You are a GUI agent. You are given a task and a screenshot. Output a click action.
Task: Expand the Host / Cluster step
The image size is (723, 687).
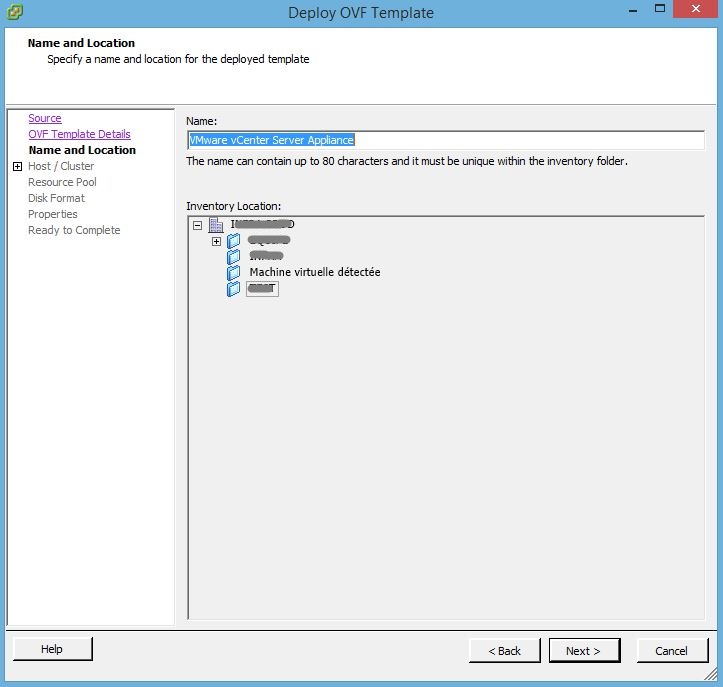pos(17,166)
